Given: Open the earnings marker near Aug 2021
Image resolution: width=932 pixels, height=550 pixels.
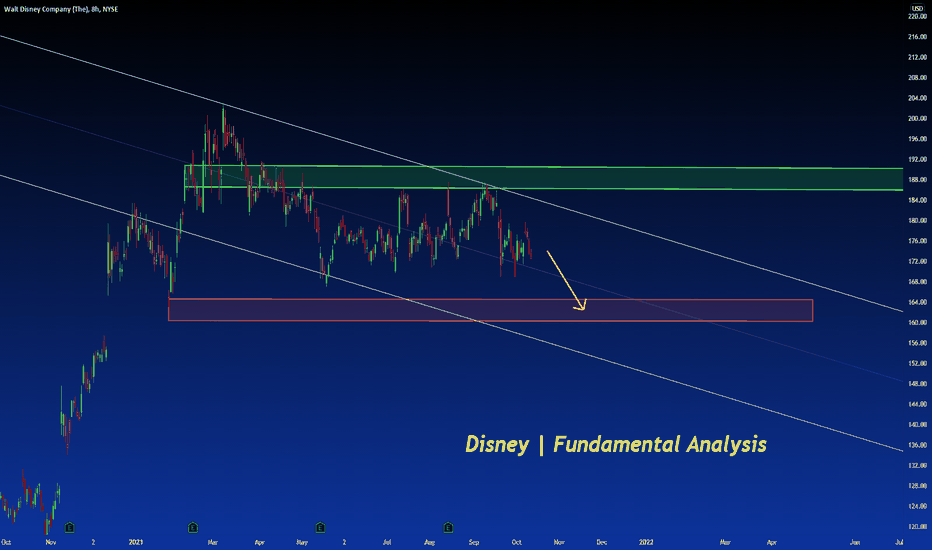Looking at the screenshot, I should coord(448,527).
